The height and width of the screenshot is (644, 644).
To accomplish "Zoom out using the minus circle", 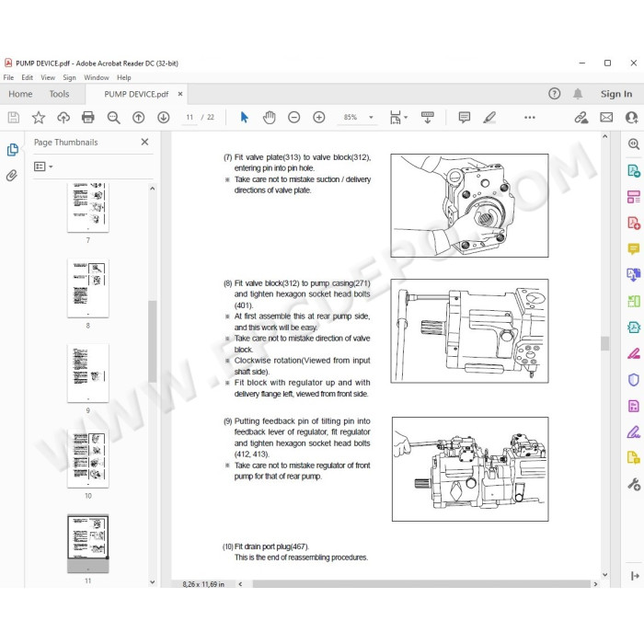I will point(294,118).
